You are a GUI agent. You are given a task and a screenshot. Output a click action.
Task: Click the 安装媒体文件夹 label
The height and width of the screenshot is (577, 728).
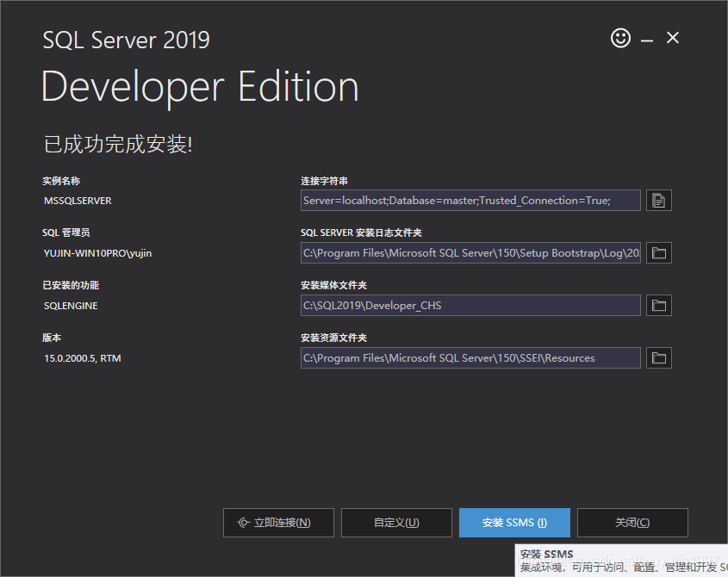pos(333,285)
